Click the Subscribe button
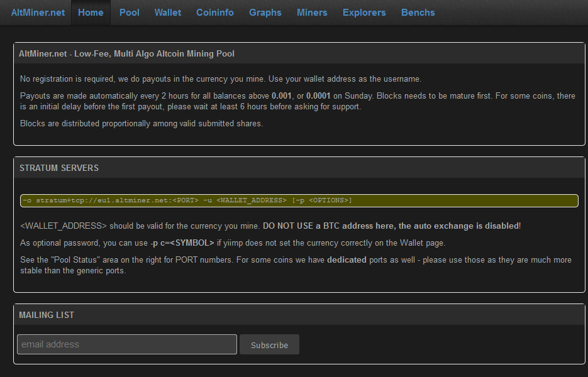Screen dimensions: 588x377 pyautogui.click(x=269, y=344)
